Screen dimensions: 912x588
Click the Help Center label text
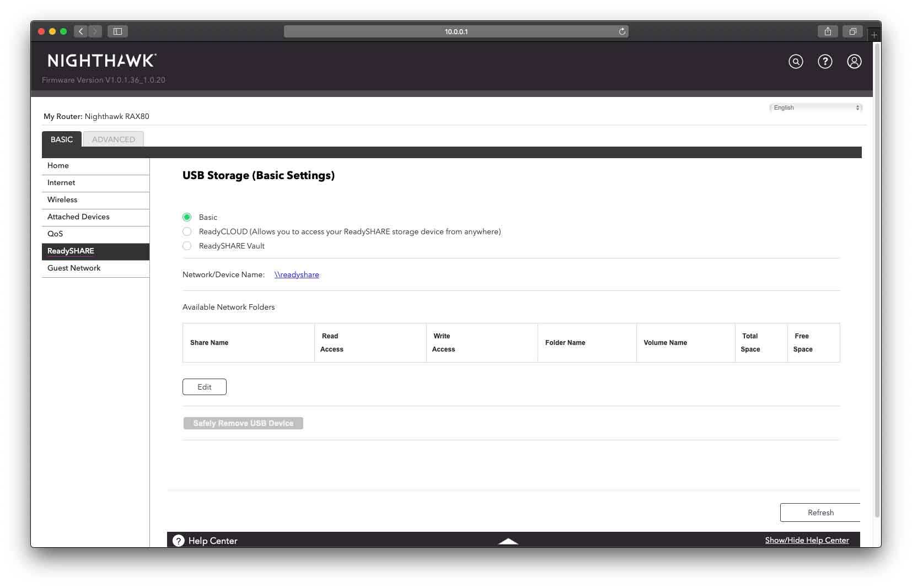pos(213,541)
